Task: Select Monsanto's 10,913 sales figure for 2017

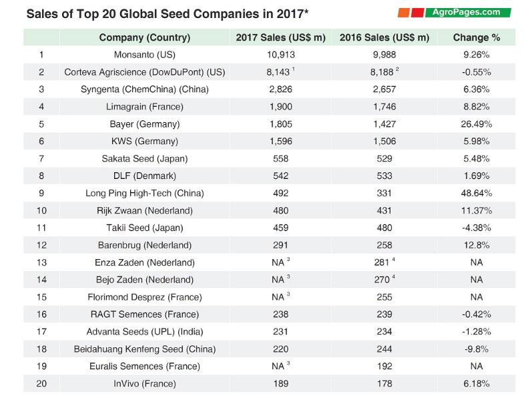Action: (280, 55)
